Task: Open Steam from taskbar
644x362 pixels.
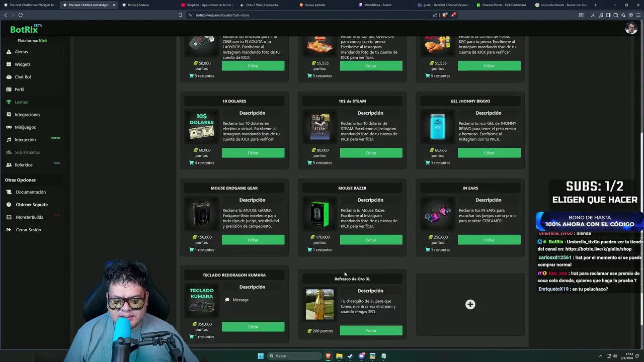Action: coord(350,356)
